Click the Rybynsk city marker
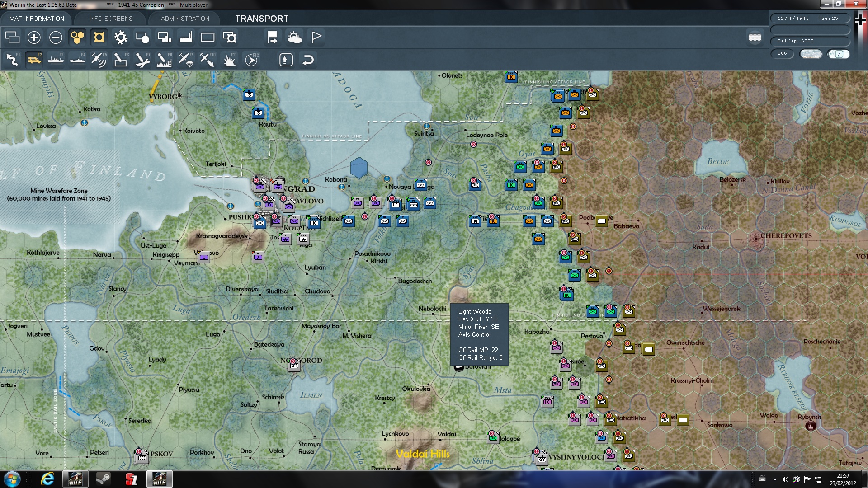This screenshot has height=488, width=868. [x=811, y=426]
